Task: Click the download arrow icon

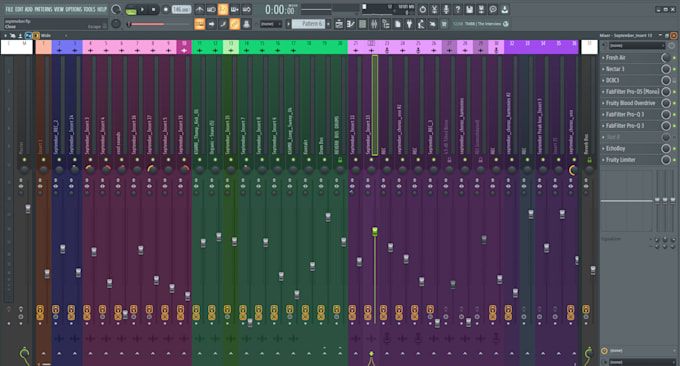Action: click(x=505, y=9)
